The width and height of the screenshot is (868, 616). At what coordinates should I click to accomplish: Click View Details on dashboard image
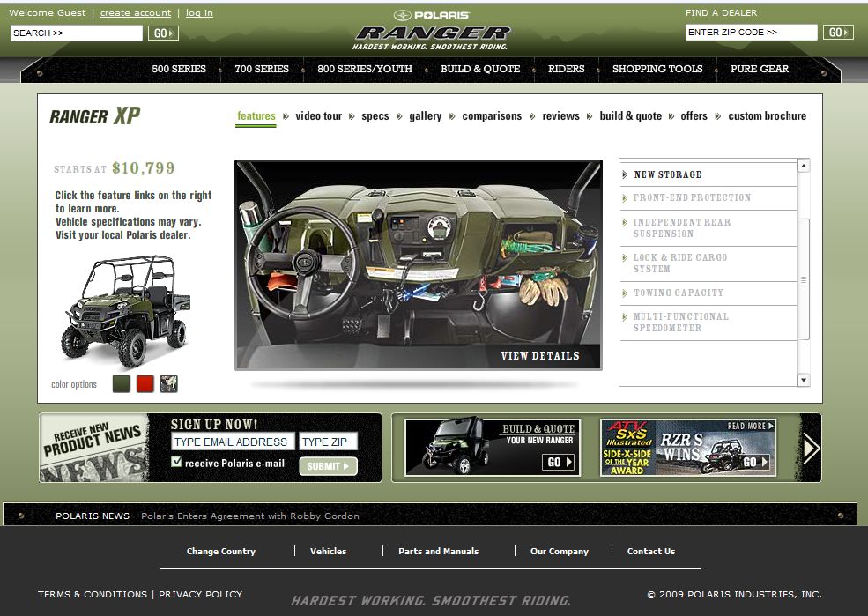pos(539,356)
